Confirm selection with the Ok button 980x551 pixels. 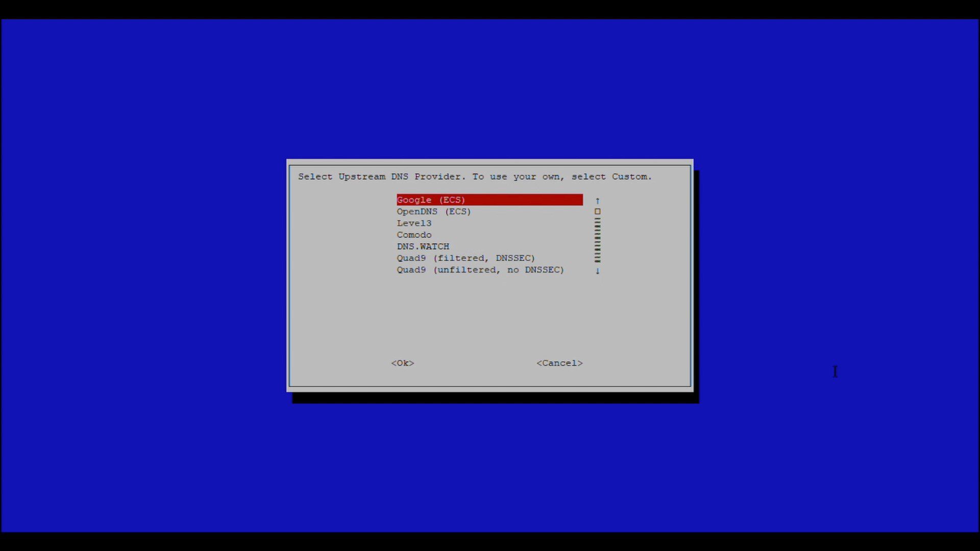tap(402, 363)
